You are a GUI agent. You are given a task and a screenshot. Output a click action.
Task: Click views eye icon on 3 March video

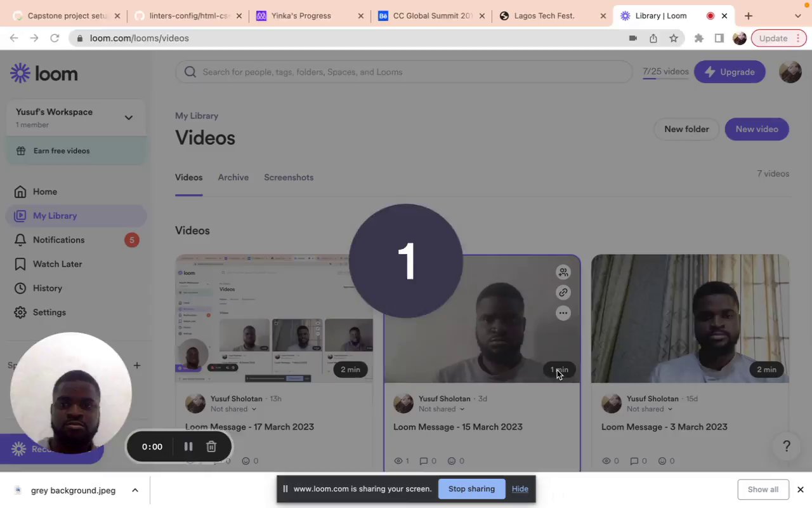[x=606, y=461]
